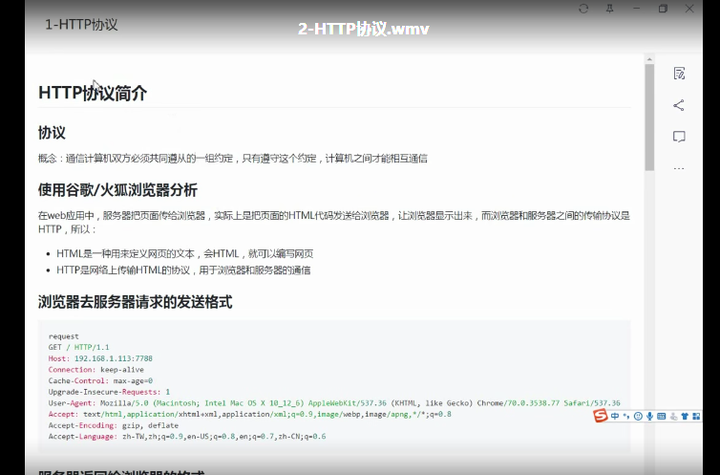Click the Accept-Language header line
Viewport: 720px width, 475px height.
(187, 436)
